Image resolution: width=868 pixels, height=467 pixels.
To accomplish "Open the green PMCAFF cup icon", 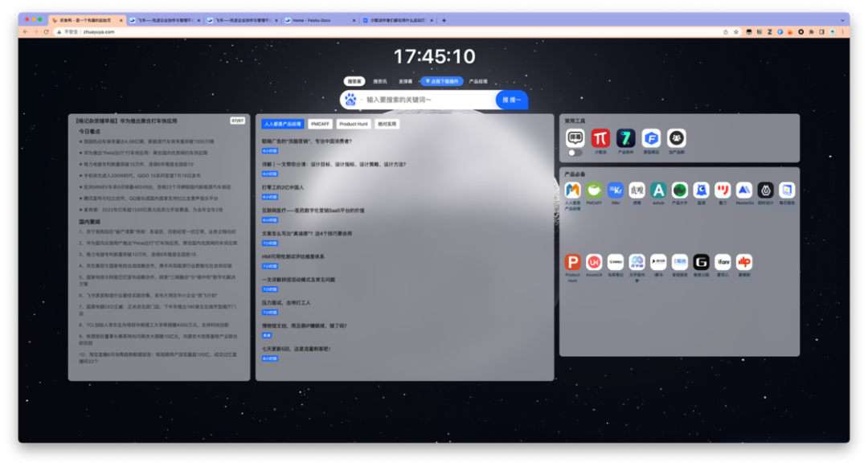I will tap(594, 190).
